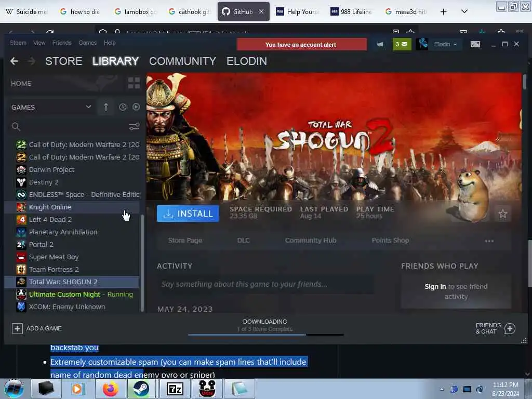
Task: Select the Darwin Project icon
Action: coord(21,170)
